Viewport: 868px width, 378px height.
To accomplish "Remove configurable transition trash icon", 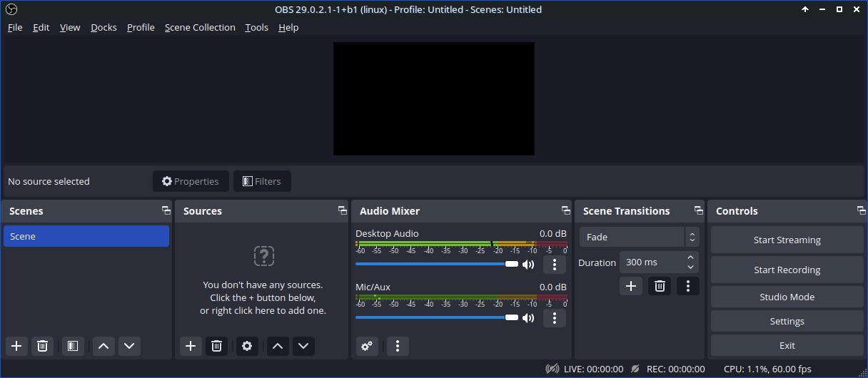I will point(660,286).
